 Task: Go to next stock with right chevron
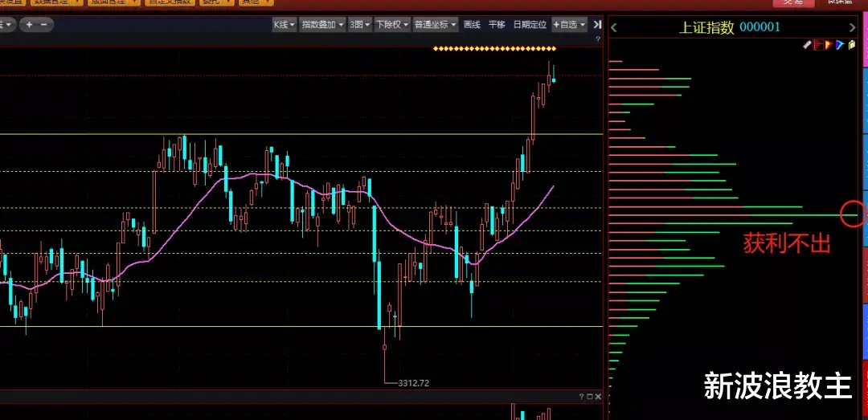click(852, 27)
